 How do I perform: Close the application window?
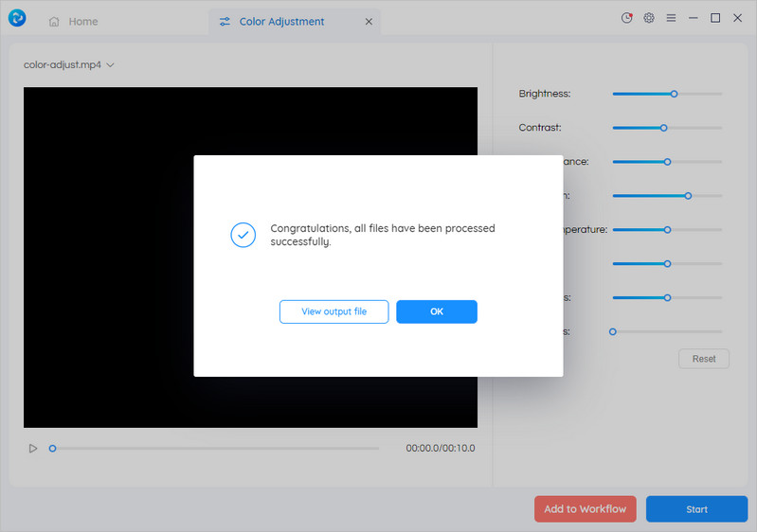(738, 18)
